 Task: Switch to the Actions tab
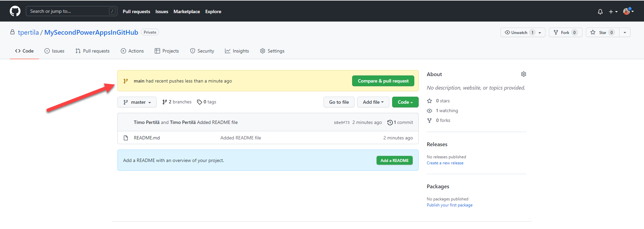pos(132,51)
